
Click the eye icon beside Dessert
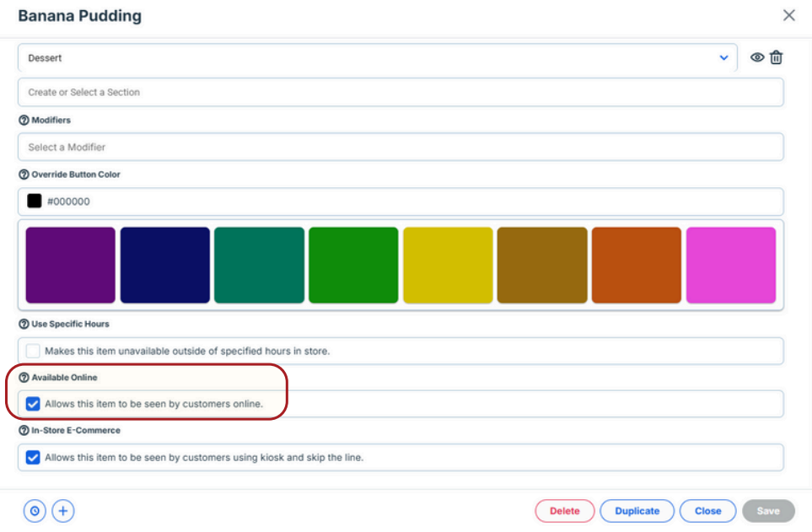[757, 57]
